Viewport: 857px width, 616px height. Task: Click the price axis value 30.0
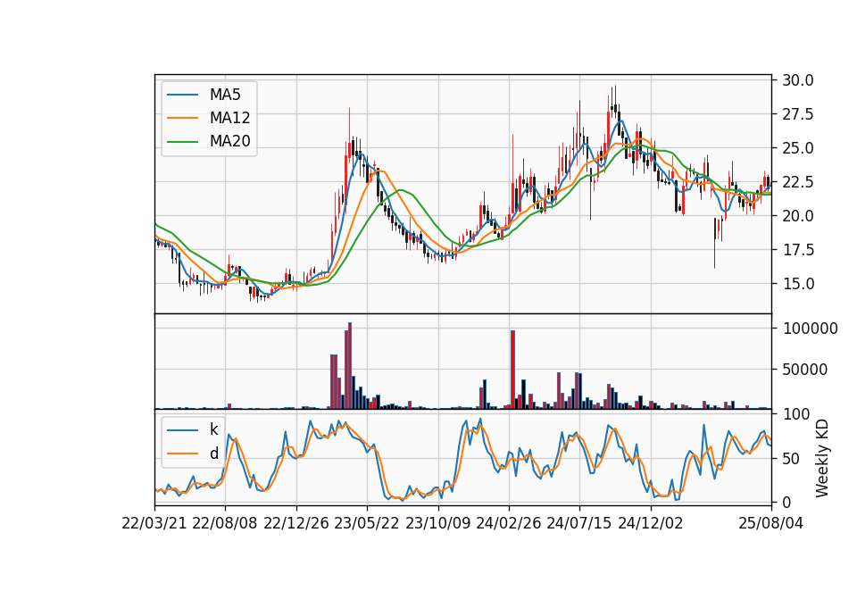pyautogui.click(x=798, y=80)
